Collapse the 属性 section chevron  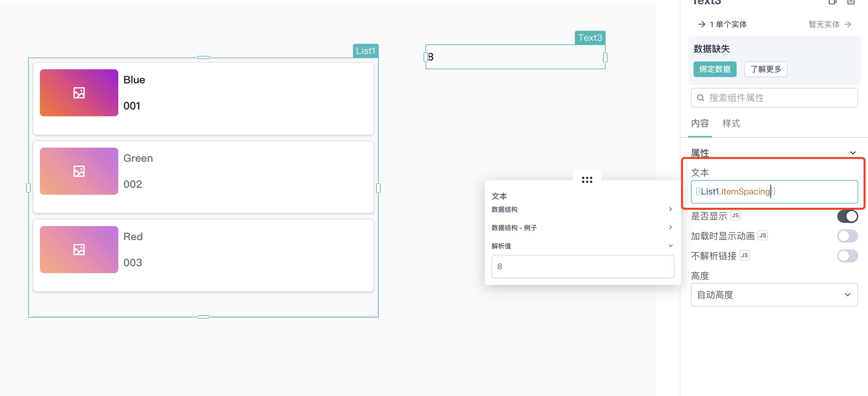pyautogui.click(x=853, y=153)
